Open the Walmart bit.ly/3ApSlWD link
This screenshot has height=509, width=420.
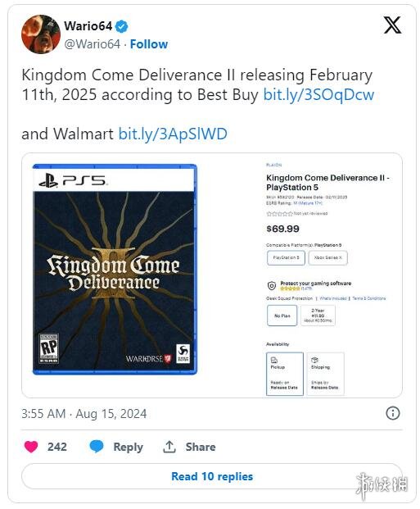(x=173, y=134)
